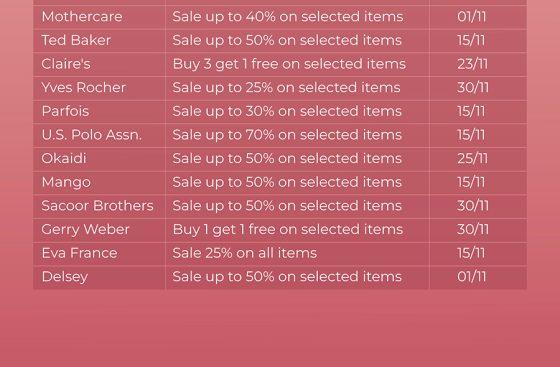Select Yves Rocher's Sale up to 25% offer
Viewport: 560px width, 367px height.
(x=286, y=88)
